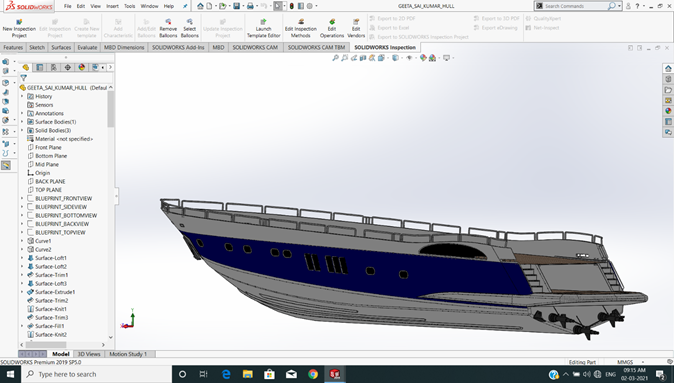The height and width of the screenshot is (383, 674).
Task: Click Print icon in top toolbar
Action: point(250,6)
